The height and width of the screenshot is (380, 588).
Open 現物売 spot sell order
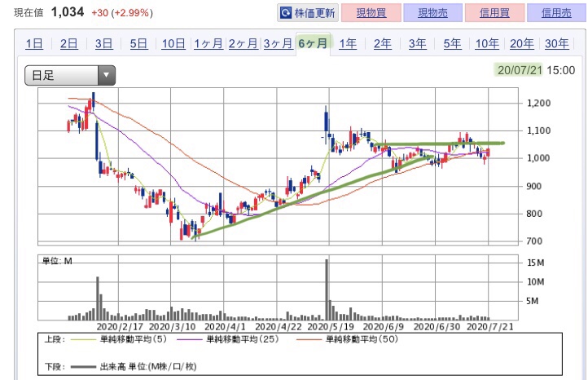point(432,13)
